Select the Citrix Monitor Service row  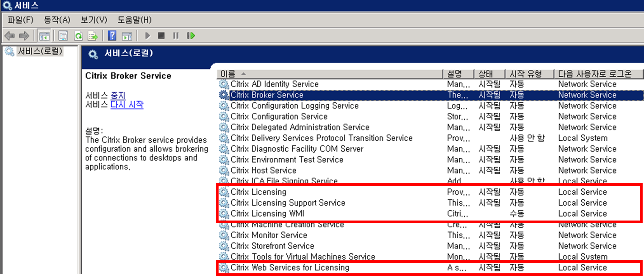tap(430, 235)
